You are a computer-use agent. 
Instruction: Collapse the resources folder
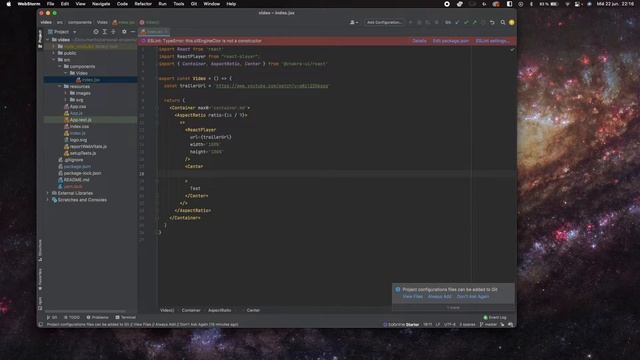click(60, 87)
